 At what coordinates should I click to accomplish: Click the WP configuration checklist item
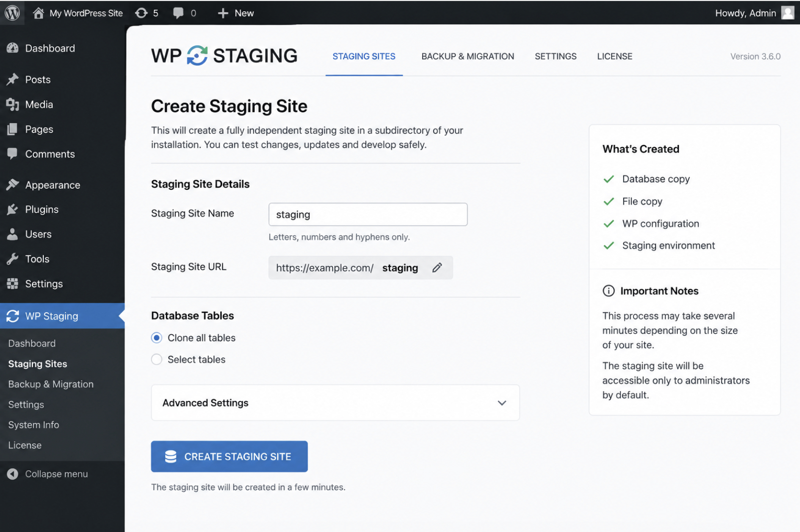point(660,224)
